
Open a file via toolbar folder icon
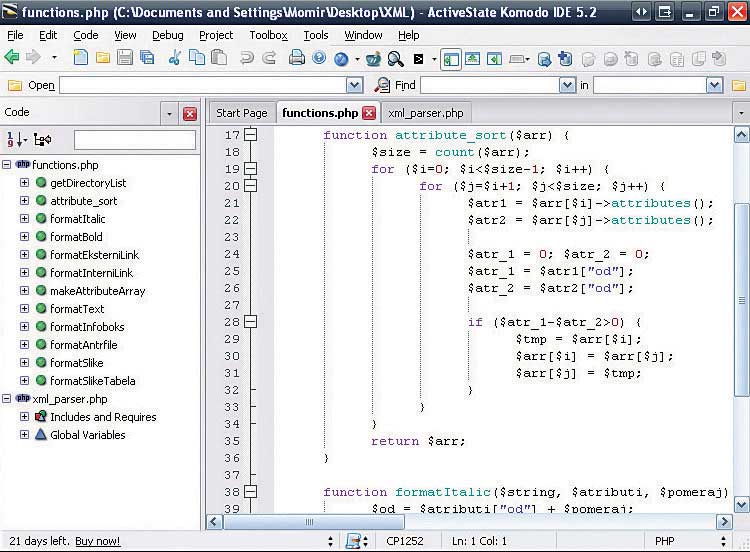click(x=103, y=58)
